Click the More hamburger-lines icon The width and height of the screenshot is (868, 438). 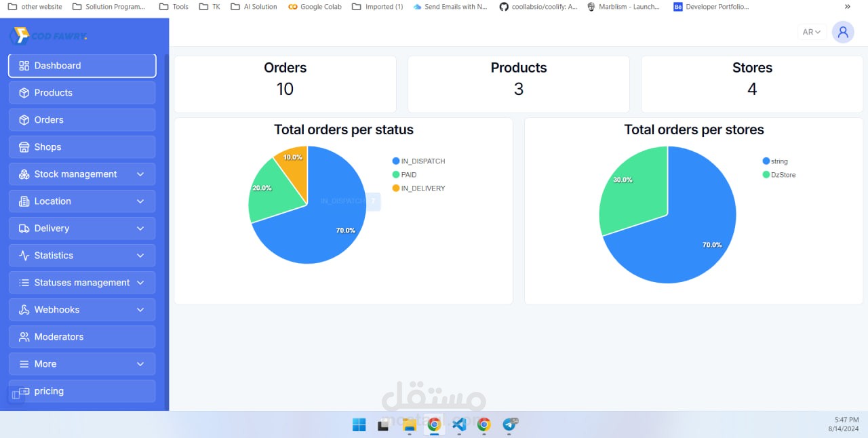[x=24, y=364]
